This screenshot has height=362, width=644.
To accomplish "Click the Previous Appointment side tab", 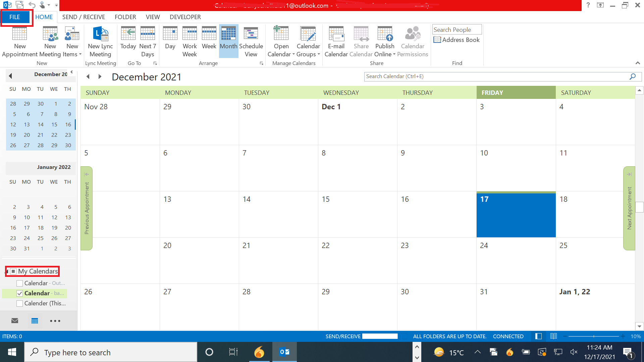I will tap(87, 208).
